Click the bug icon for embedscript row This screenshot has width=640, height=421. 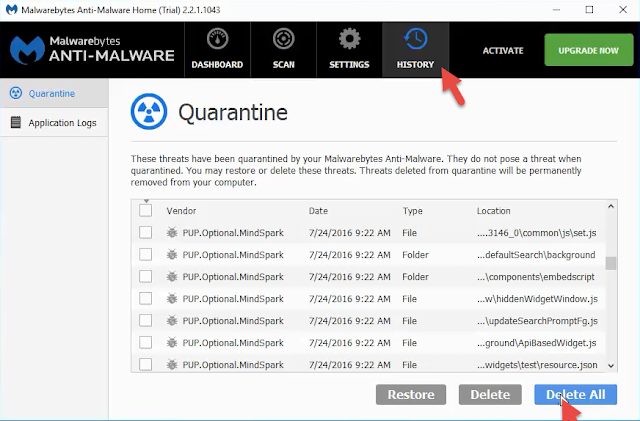[x=172, y=277]
